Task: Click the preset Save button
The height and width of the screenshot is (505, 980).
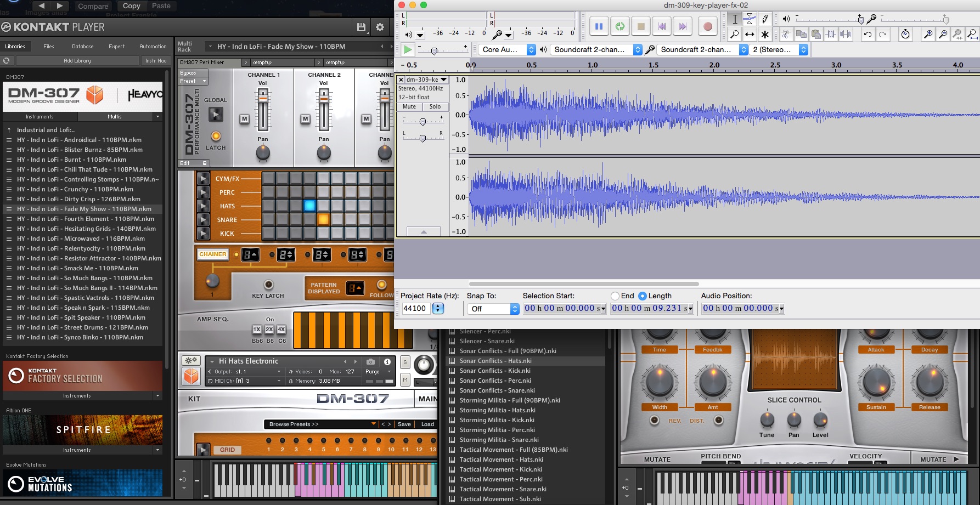Action: pos(404,424)
